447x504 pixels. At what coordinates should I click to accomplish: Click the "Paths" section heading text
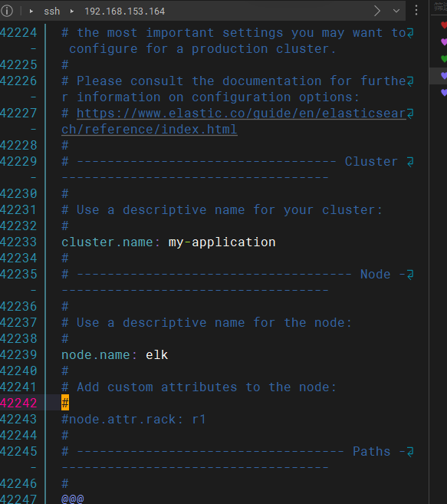tap(372, 451)
